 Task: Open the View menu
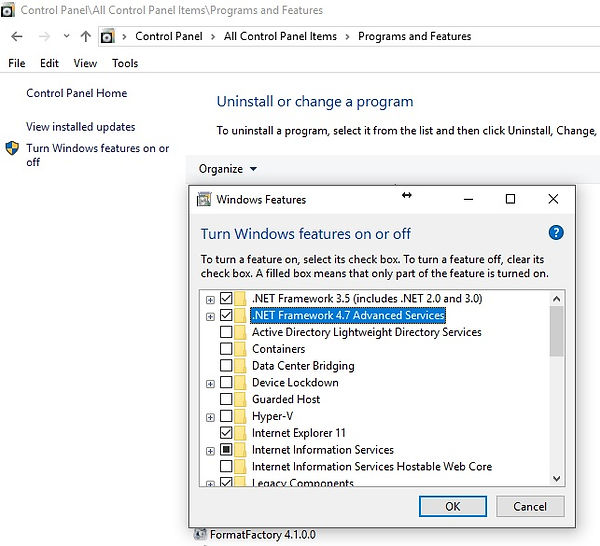[x=85, y=63]
